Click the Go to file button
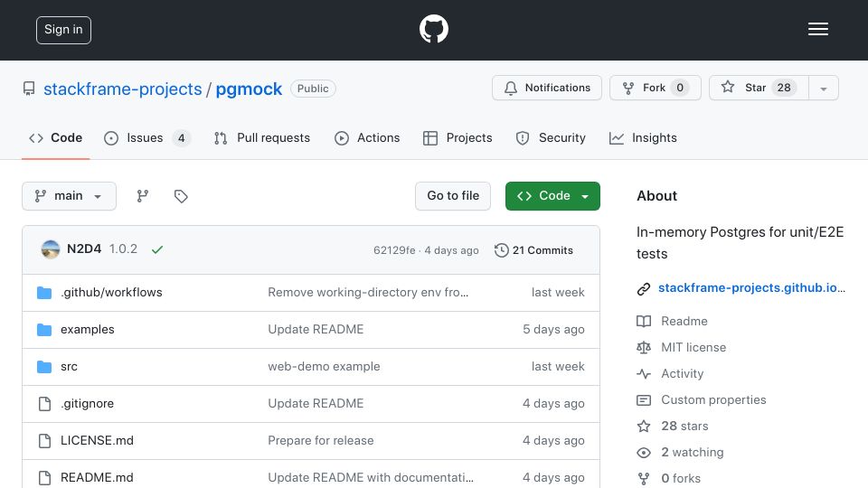 (x=453, y=196)
